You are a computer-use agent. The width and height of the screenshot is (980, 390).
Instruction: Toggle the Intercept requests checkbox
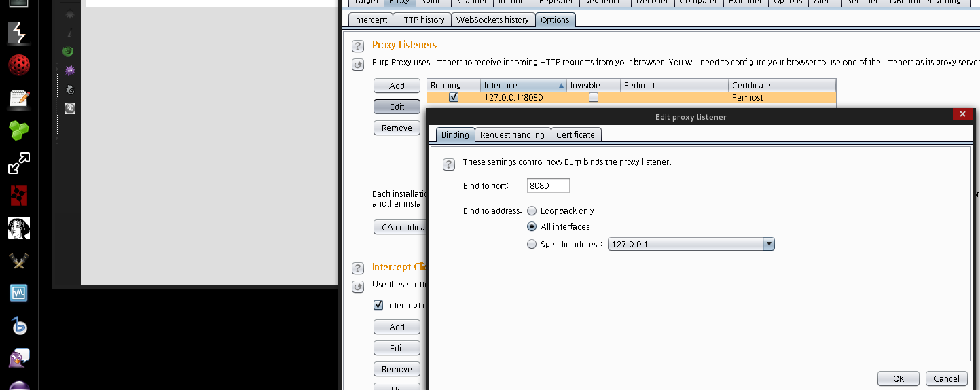click(x=378, y=305)
